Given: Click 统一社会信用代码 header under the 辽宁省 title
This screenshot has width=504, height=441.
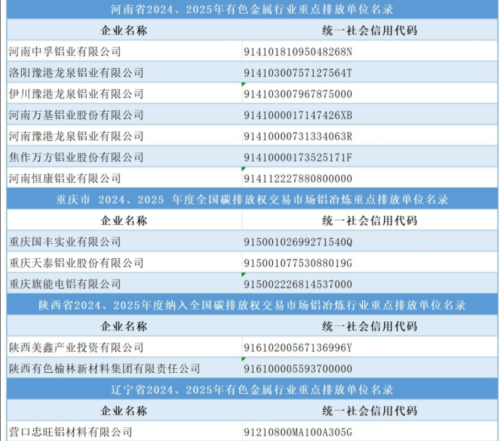Looking at the screenshot, I should point(370,411).
